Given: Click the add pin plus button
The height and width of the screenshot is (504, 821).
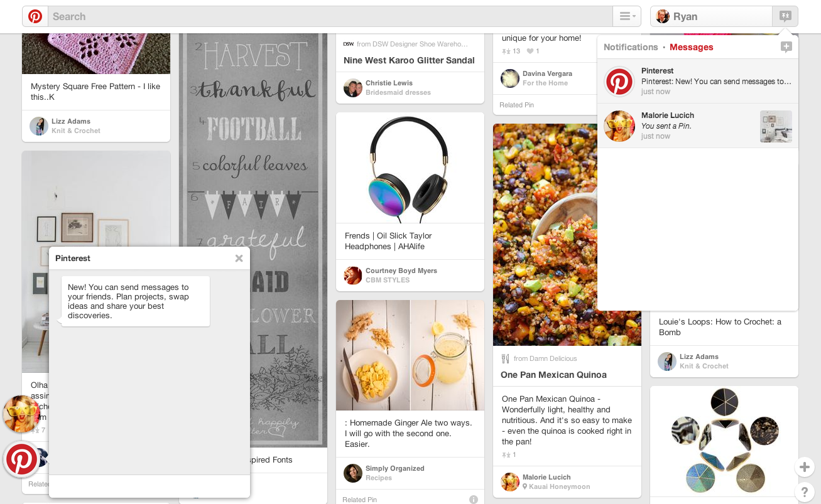Looking at the screenshot, I should click(805, 467).
